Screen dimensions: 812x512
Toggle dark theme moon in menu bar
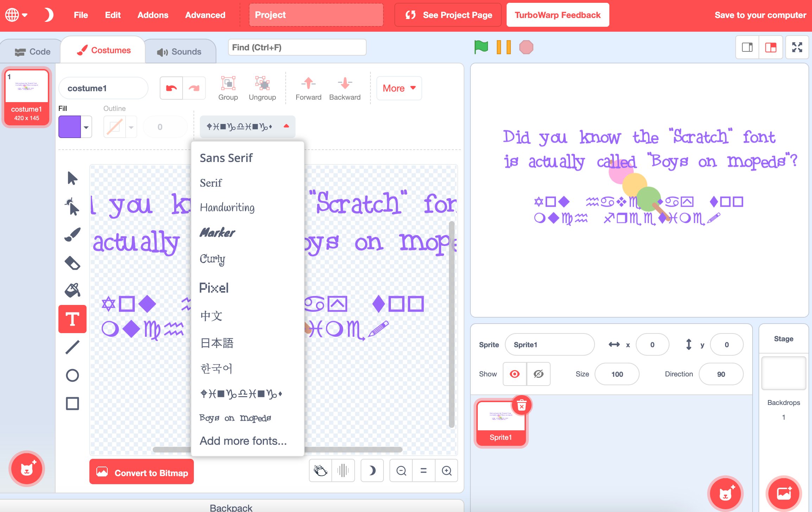coord(49,15)
